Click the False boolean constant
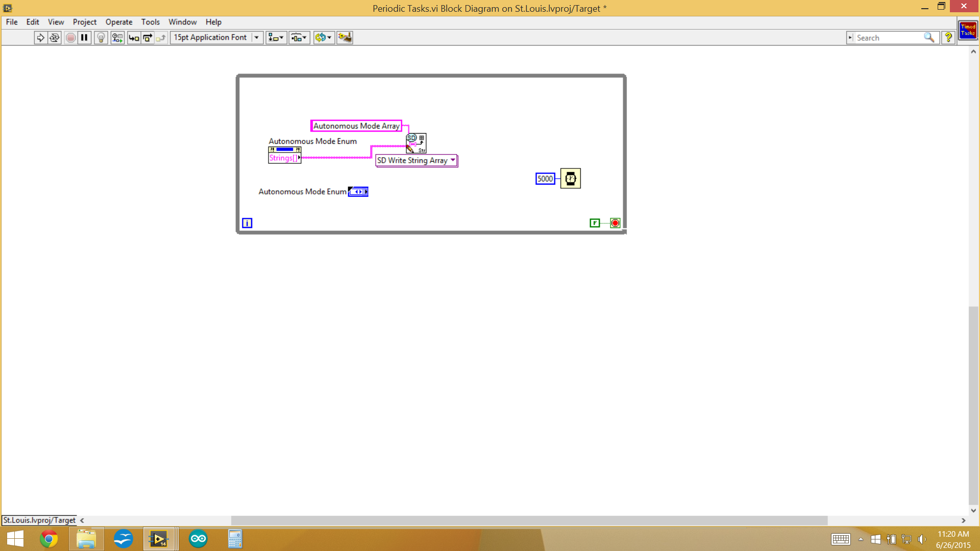Viewport: 980px width, 551px height. [595, 223]
